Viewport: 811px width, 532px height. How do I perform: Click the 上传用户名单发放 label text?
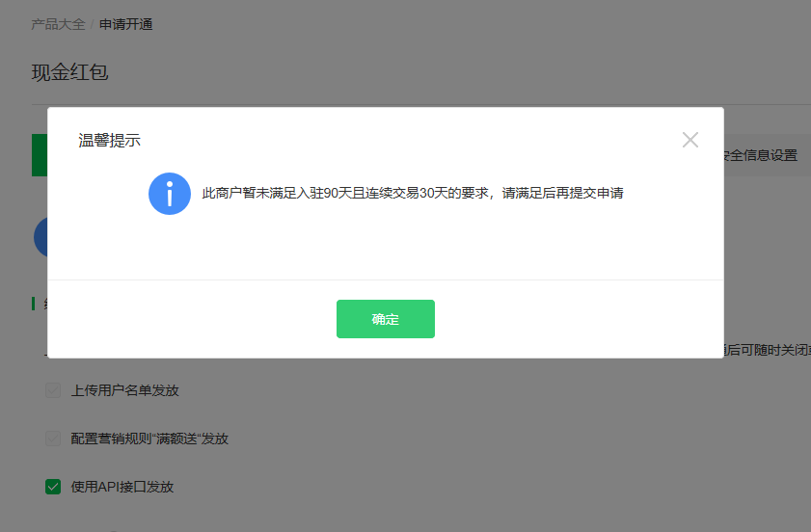(x=125, y=390)
